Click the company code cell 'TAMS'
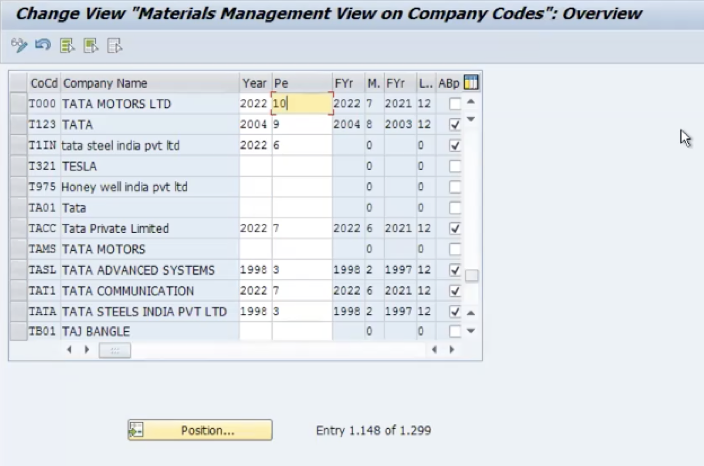 [43, 249]
